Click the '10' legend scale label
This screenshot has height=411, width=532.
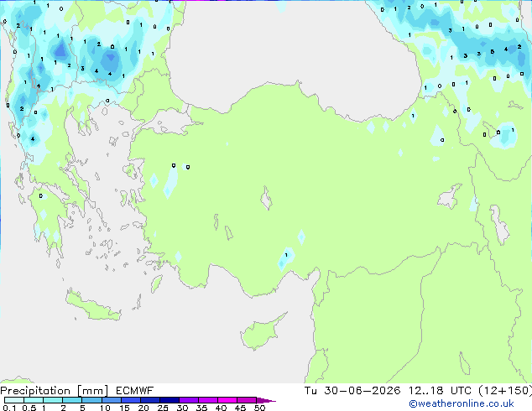click(x=105, y=408)
